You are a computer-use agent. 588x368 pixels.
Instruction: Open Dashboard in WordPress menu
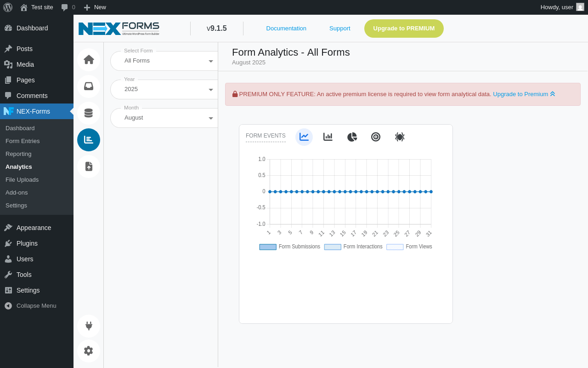point(37,28)
